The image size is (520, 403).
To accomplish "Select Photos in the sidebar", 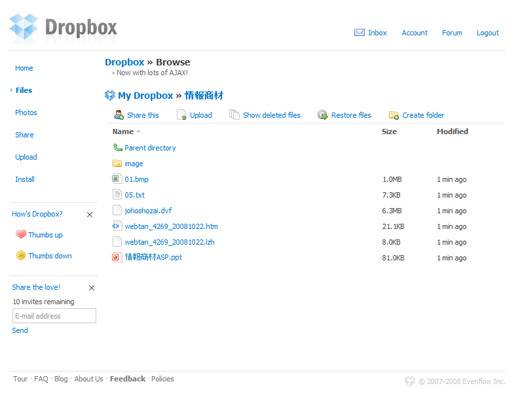I will [26, 112].
